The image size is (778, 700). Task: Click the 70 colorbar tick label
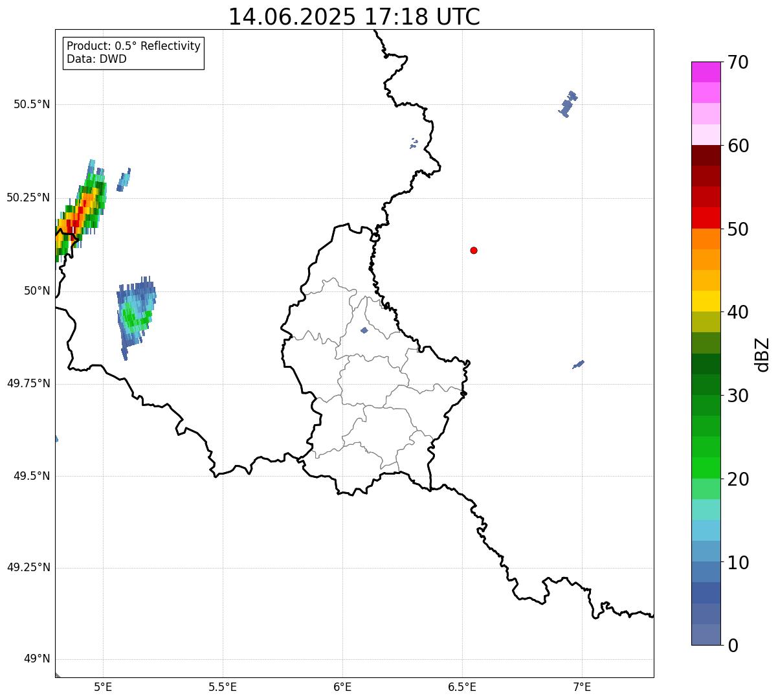738,62
